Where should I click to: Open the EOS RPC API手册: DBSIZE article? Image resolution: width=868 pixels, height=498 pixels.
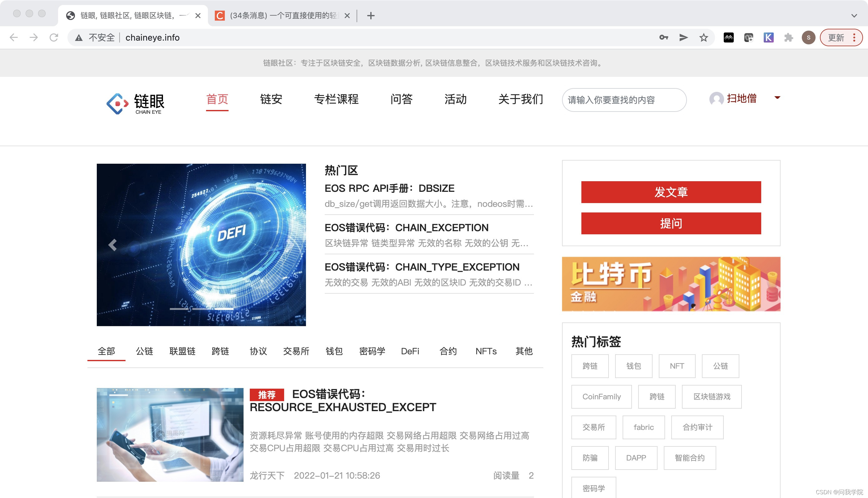click(x=389, y=188)
